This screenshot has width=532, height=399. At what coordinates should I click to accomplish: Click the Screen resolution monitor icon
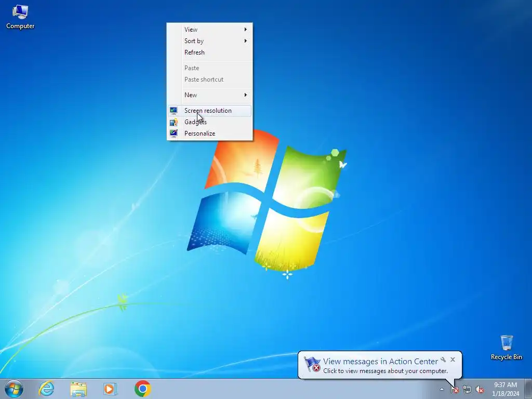point(174,111)
